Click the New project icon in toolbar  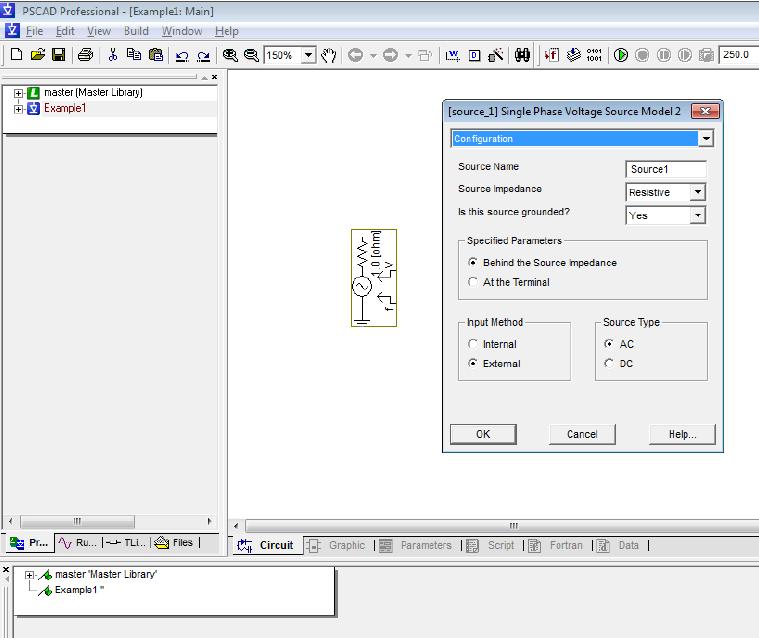click(16, 55)
